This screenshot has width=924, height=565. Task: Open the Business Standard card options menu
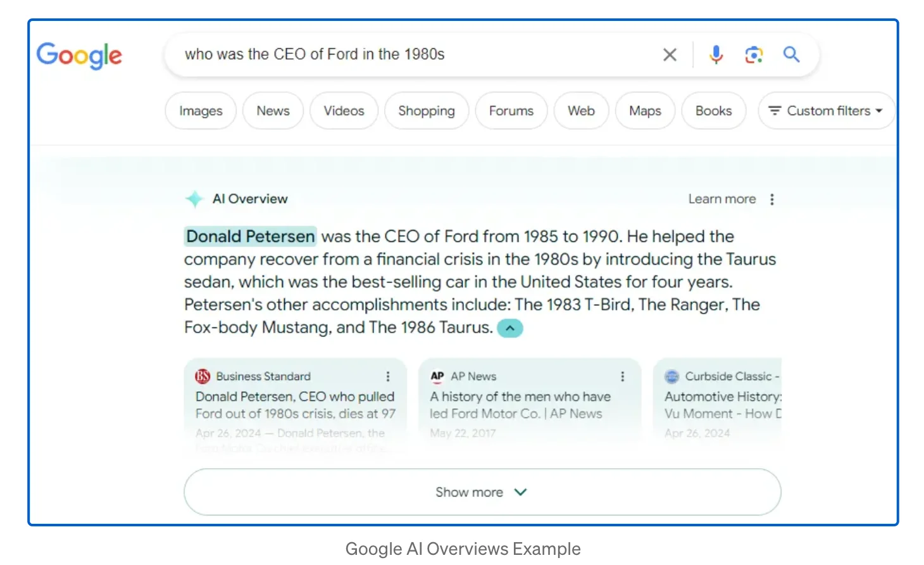tap(388, 376)
